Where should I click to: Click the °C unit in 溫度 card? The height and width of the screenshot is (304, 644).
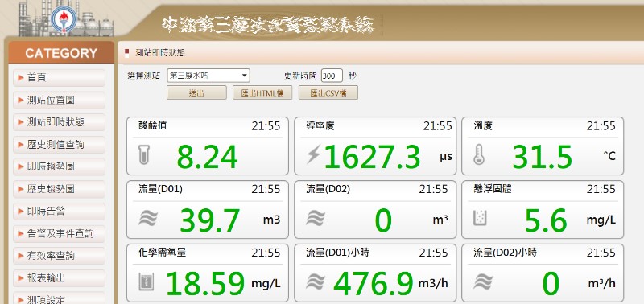click(x=609, y=156)
